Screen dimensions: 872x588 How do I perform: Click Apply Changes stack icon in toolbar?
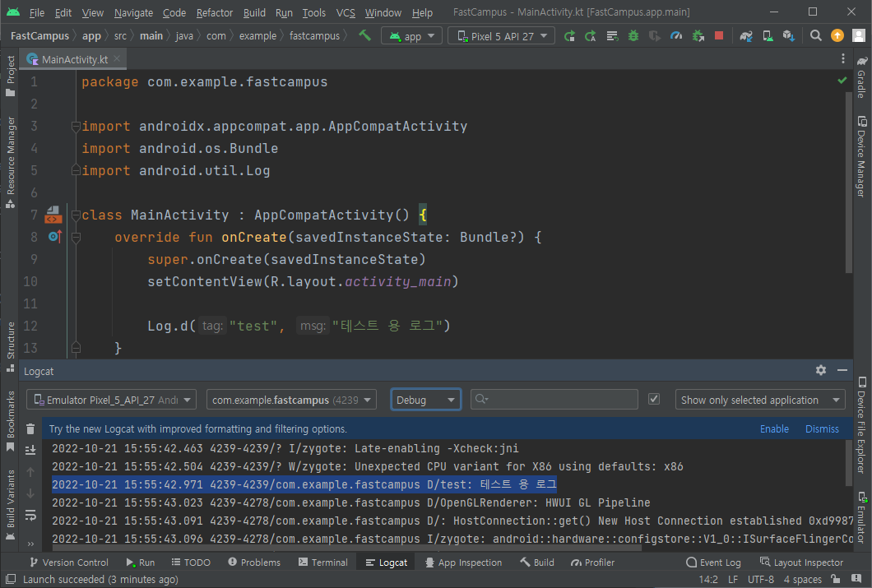click(612, 36)
